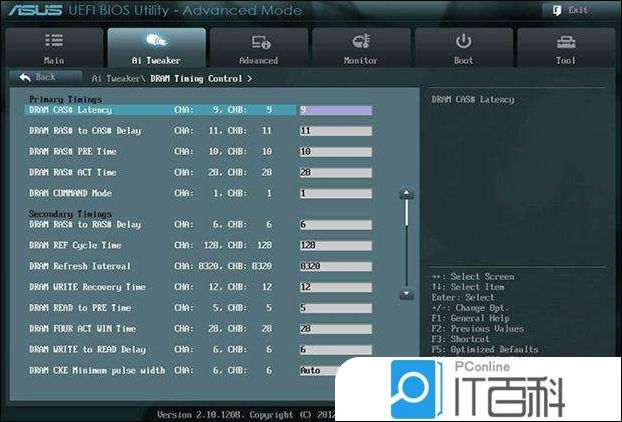This screenshot has width=622, height=422.
Task: Click the DRAM FOUR ACT WIN Time label
Action: [x=83, y=329]
